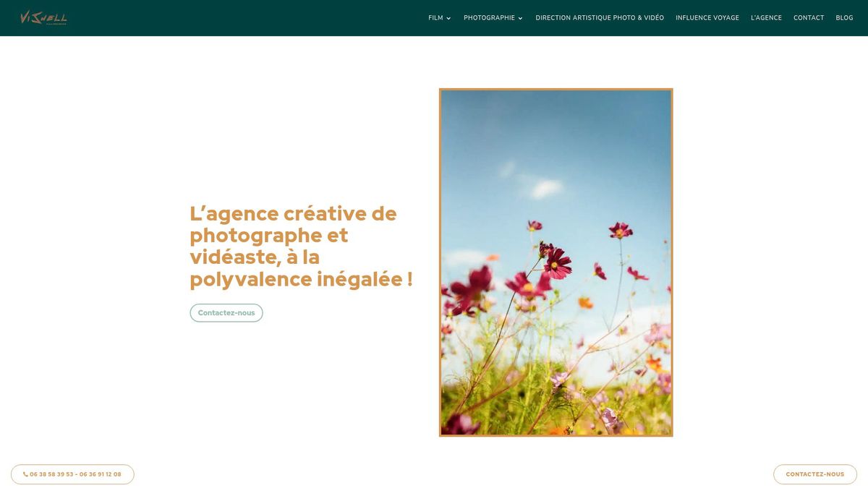Viewport: 868px width, 488px height.
Task: Open the FILM menu item
Action: click(x=434, y=16)
